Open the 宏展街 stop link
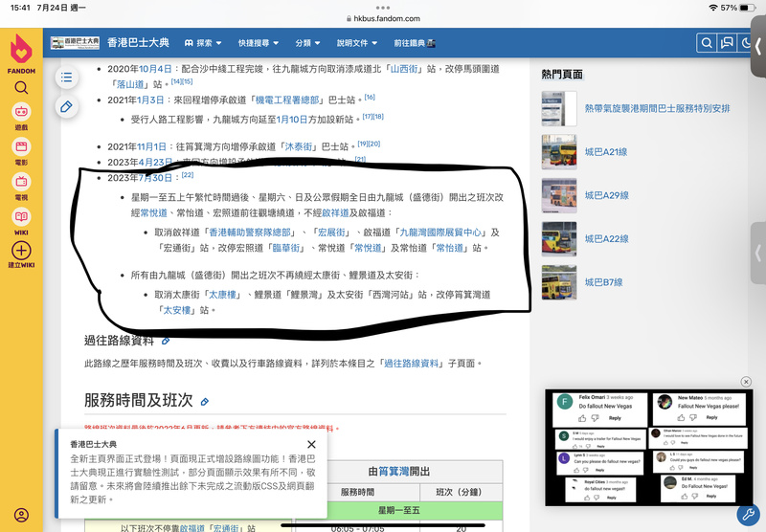 click(331, 233)
